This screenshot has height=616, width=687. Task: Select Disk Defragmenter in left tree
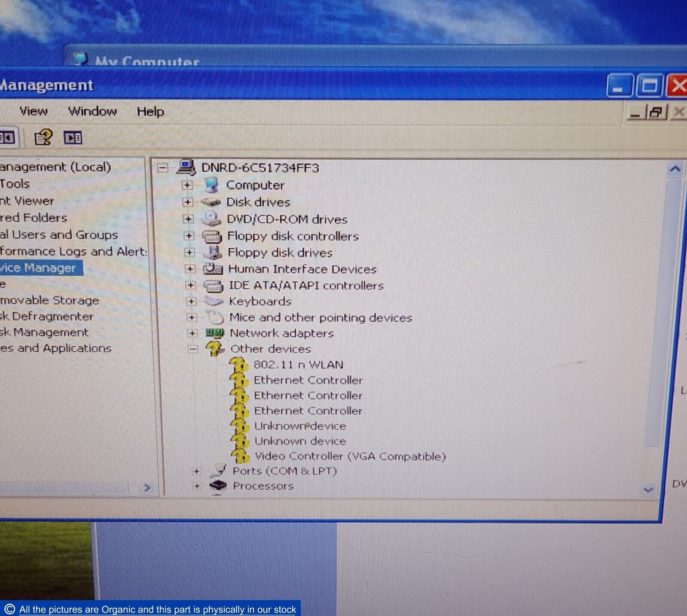(46, 317)
